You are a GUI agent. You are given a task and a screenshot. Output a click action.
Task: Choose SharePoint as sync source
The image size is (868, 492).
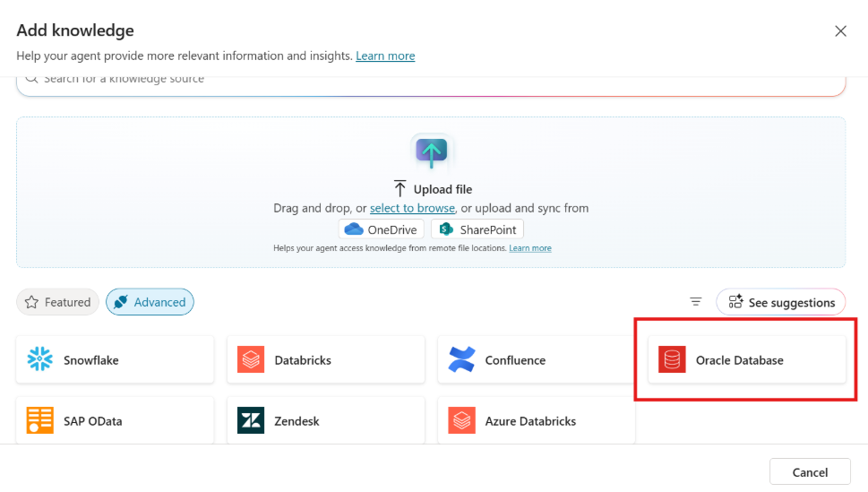coord(477,229)
